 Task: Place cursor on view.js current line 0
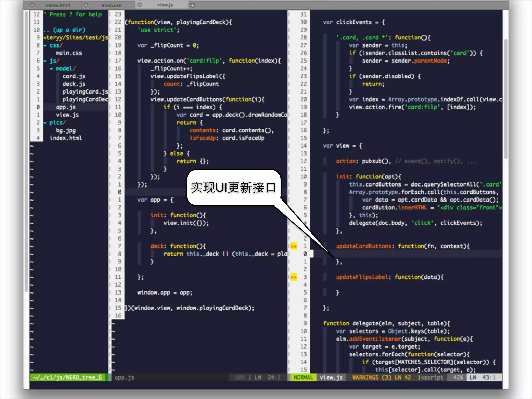tap(407, 254)
